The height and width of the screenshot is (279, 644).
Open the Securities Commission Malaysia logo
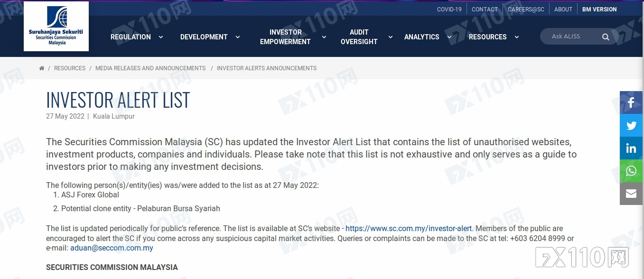coord(56,26)
